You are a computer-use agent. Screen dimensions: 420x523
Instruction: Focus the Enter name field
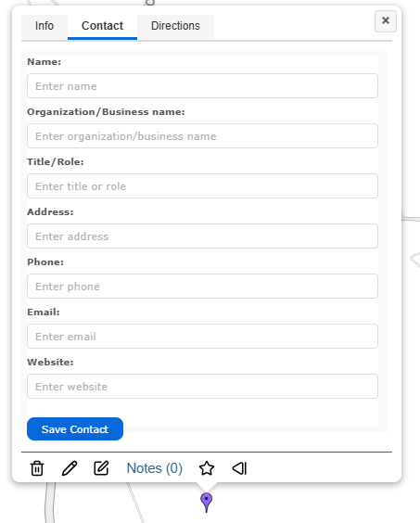coord(202,86)
